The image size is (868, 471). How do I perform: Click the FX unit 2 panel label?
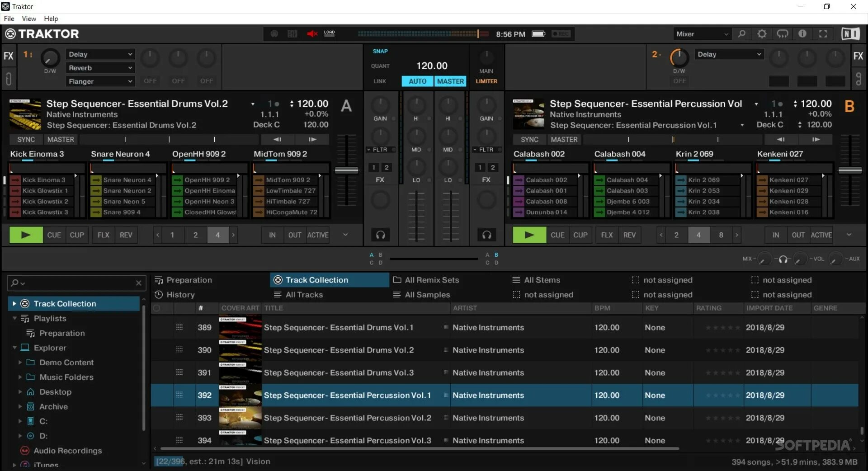(858, 56)
